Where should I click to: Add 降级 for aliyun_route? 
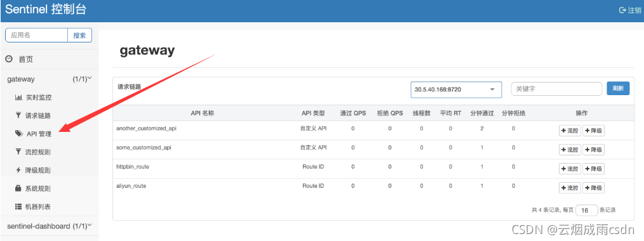click(593, 188)
